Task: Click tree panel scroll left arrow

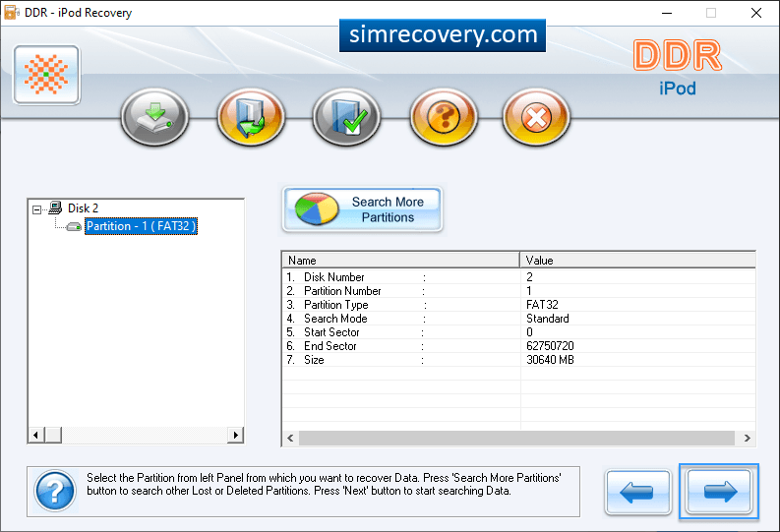Action: point(35,435)
